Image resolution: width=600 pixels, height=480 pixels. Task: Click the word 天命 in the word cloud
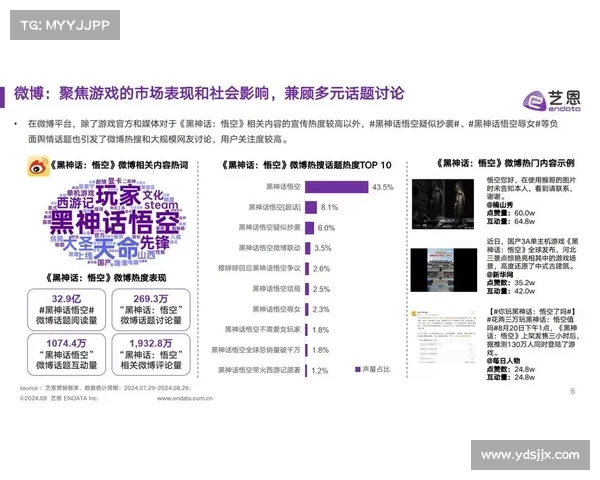coord(116,249)
